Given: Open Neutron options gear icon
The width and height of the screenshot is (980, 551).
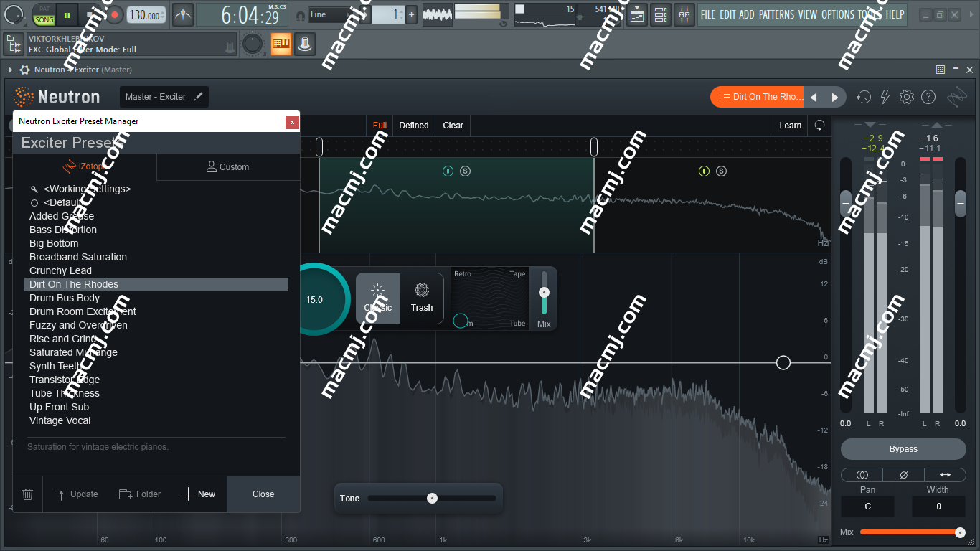Looking at the screenshot, I should tap(907, 97).
